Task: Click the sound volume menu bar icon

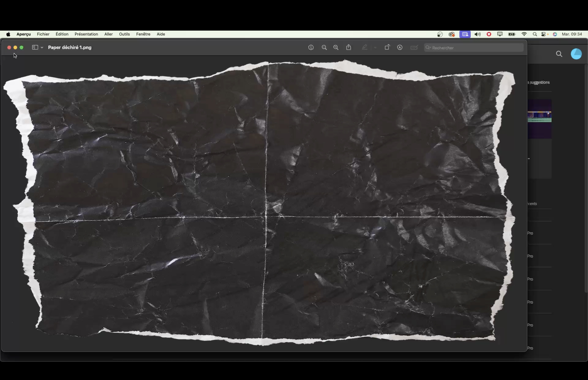Action: (x=477, y=34)
